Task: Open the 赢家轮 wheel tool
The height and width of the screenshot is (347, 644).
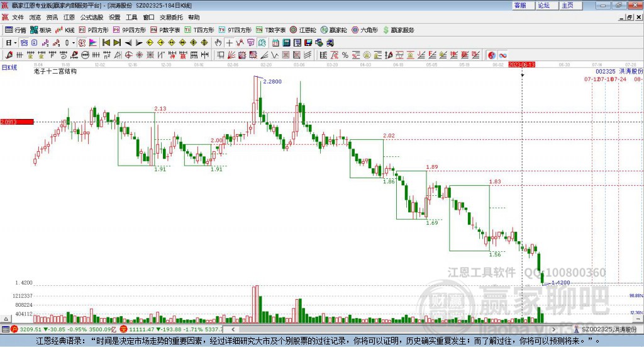Action: (x=333, y=30)
